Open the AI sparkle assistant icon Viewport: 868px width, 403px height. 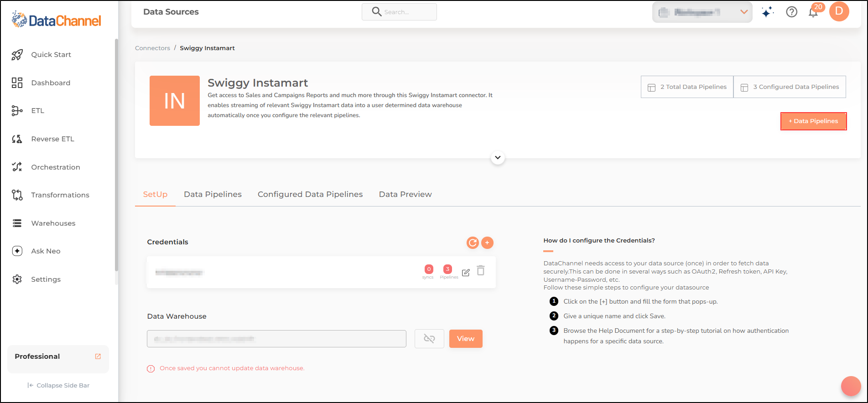pos(768,12)
